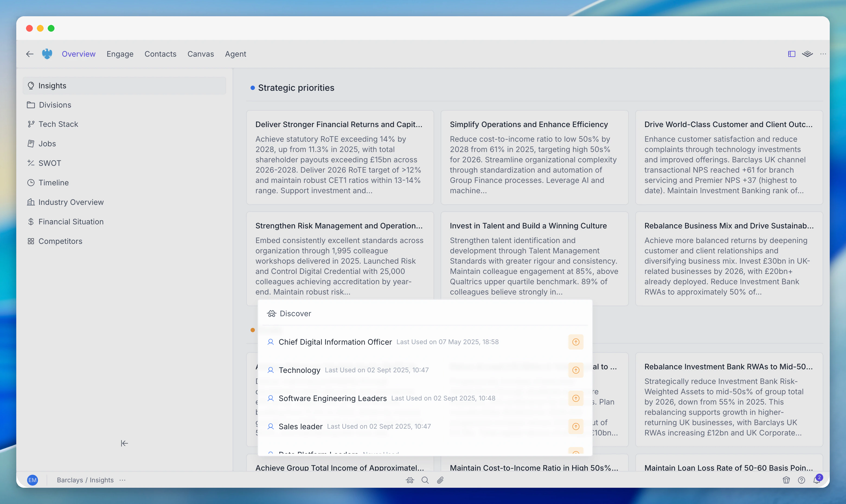846x504 pixels.
Task: Open Financial Situation in the sidebar
Action: click(124, 222)
